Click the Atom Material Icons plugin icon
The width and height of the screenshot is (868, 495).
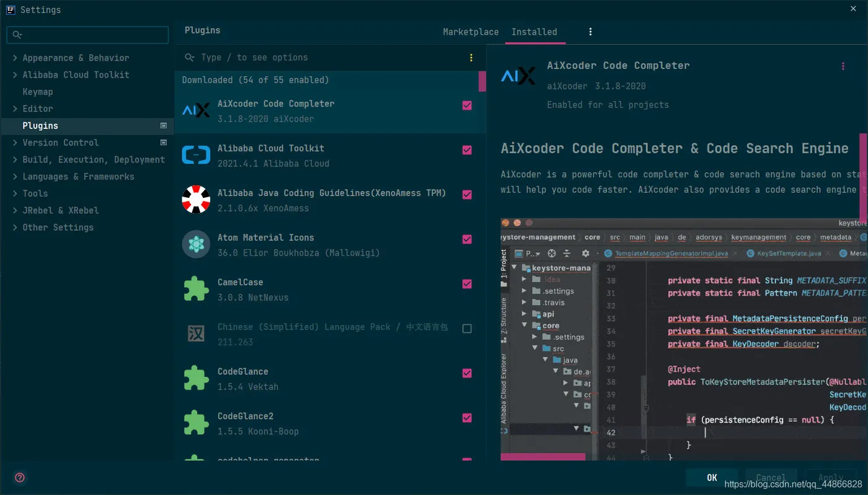(196, 244)
